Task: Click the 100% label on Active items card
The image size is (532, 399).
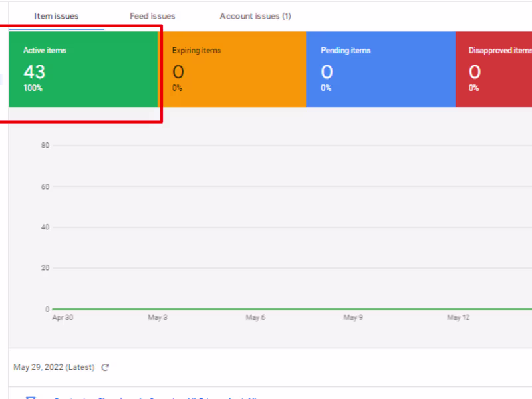Action: pos(33,88)
